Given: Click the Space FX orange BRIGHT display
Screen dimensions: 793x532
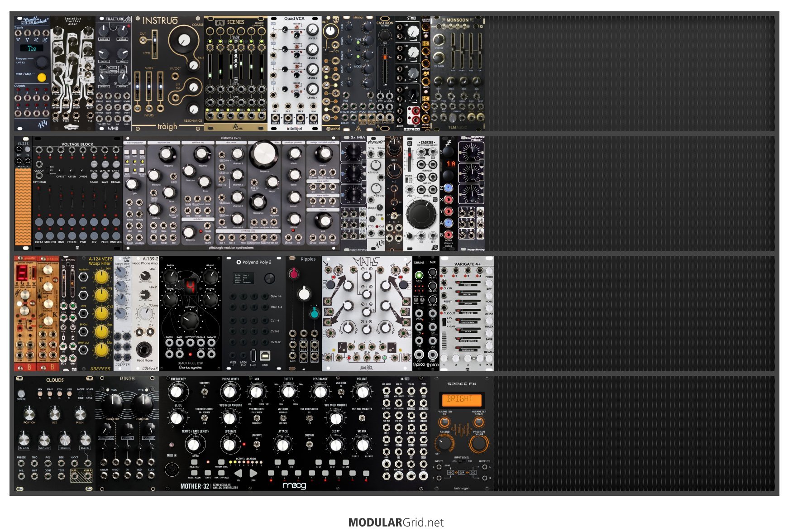Looking at the screenshot, I should (461, 399).
